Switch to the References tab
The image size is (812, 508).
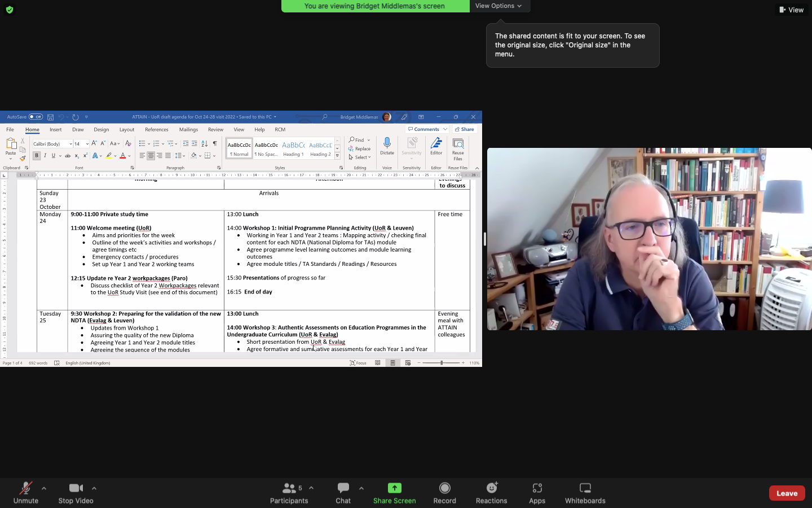tap(157, 130)
